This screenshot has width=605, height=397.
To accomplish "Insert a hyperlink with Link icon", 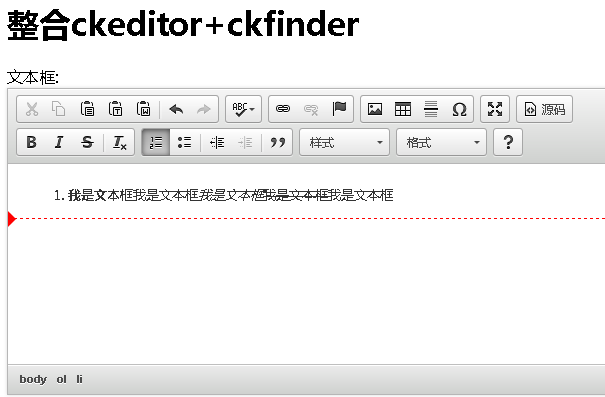I will [x=283, y=109].
